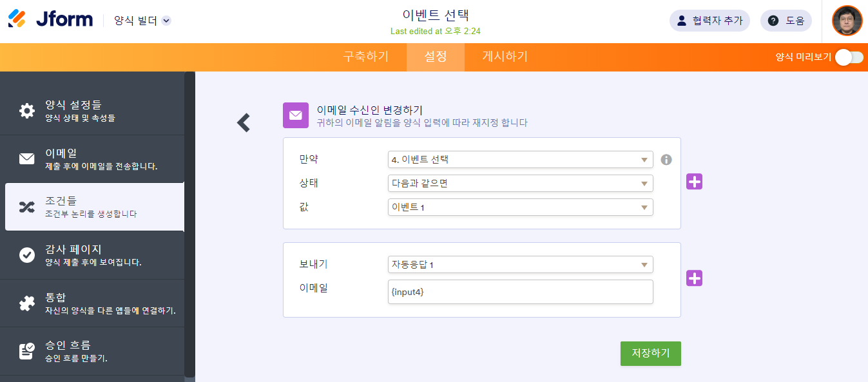The width and height of the screenshot is (868, 382).
Task: Open the 양식 빌더 dropdown menu
Action: (x=142, y=21)
